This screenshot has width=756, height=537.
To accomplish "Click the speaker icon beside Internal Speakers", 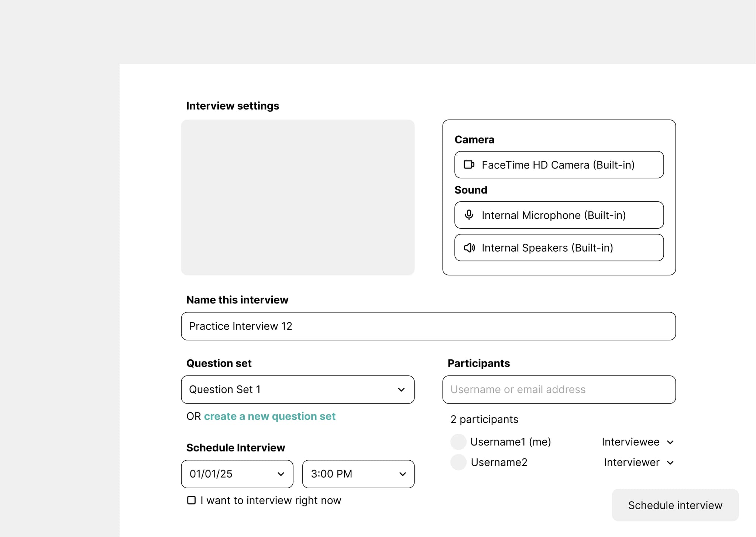I will 469,247.
